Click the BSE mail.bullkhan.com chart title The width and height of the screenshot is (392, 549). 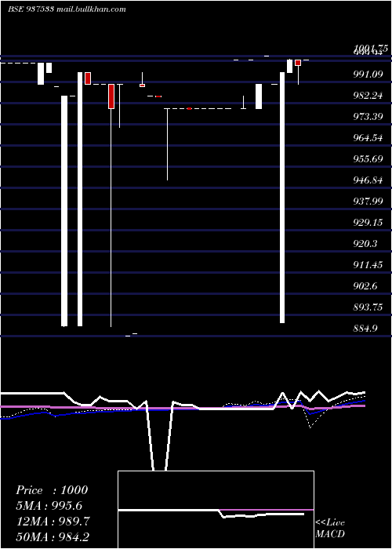[67, 9]
